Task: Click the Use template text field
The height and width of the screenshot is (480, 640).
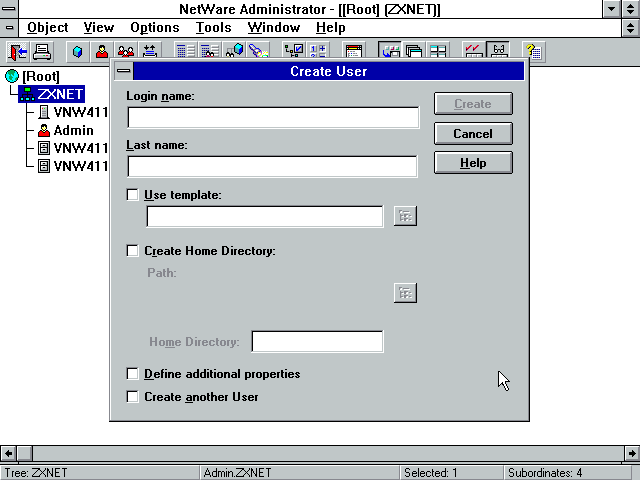Action: click(265, 216)
